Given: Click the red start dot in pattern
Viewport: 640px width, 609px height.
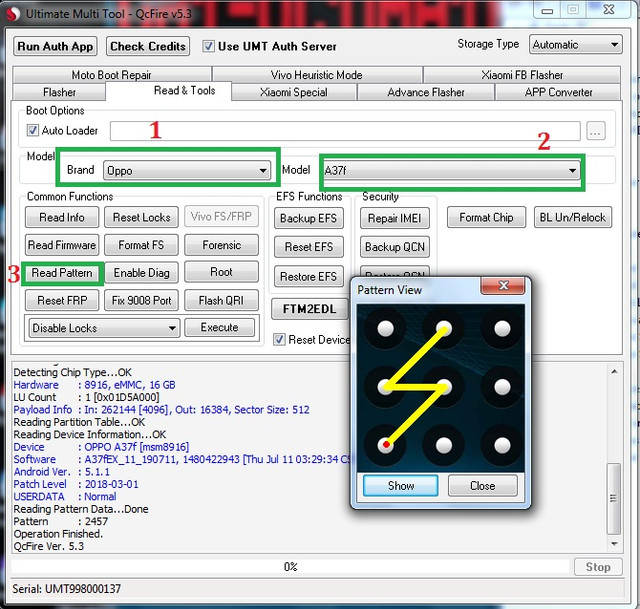Looking at the screenshot, I should point(386,445).
